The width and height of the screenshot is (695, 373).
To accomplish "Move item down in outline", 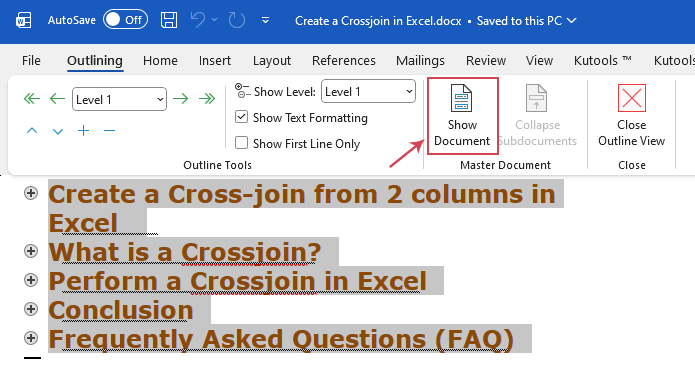I will pyautogui.click(x=58, y=131).
